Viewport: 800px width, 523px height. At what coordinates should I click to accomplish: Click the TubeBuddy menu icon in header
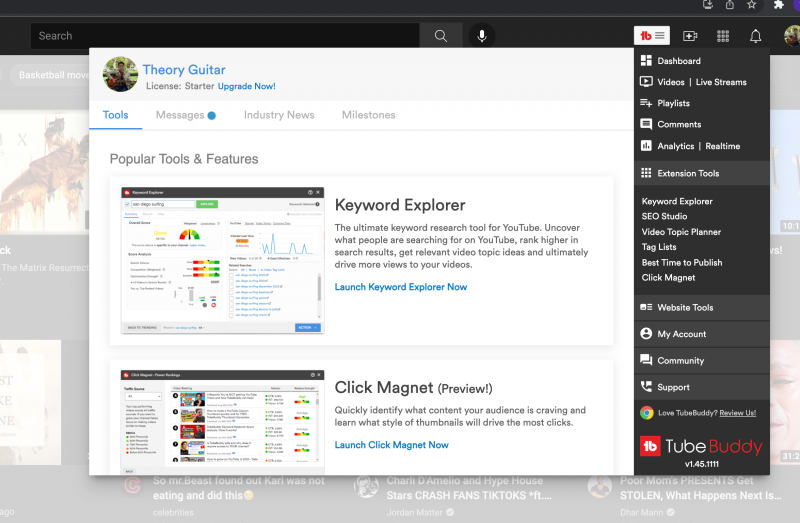coord(652,36)
